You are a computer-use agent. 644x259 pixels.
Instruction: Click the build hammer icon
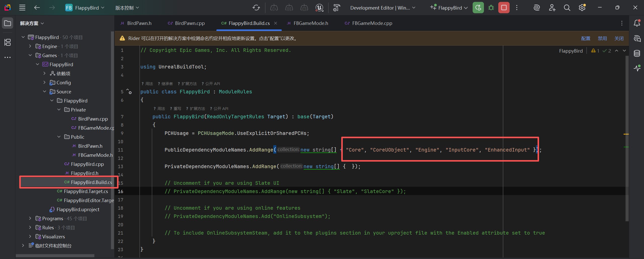point(336,8)
